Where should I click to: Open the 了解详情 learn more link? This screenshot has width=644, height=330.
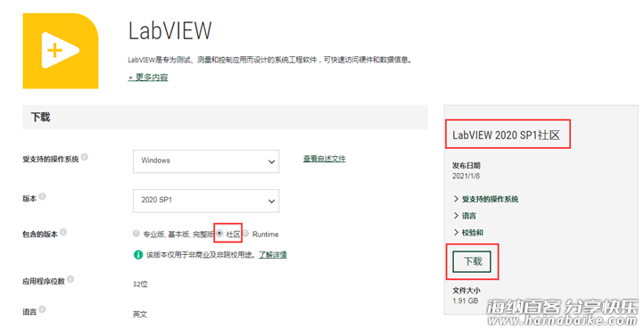[273, 255]
